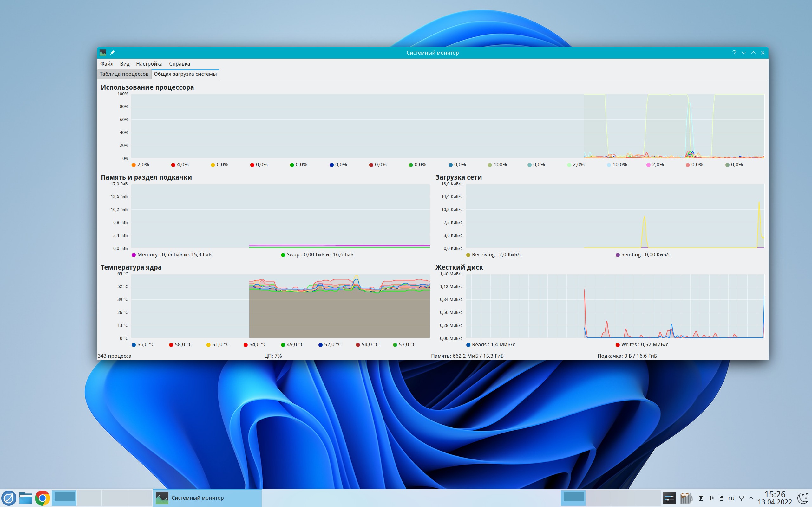
Task: Open the system settings sliders icon
Action: click(669, 498)
